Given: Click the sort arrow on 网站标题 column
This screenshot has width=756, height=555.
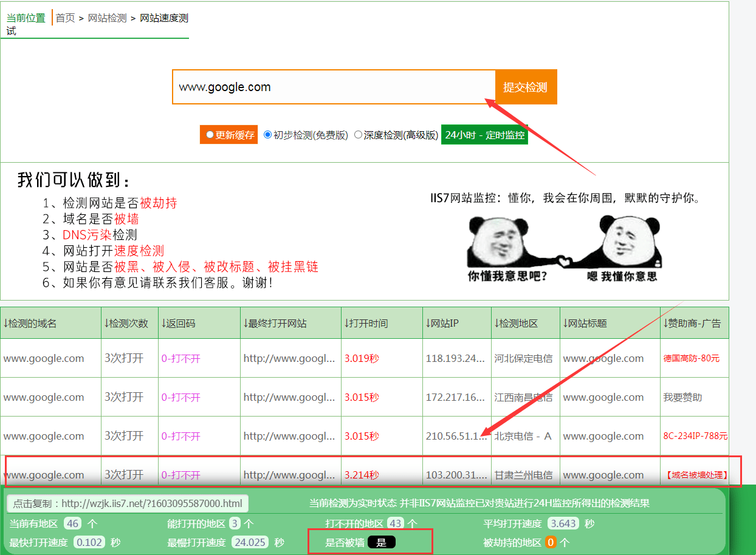Looking at the screenshot, I should click(x=565, y=323).
